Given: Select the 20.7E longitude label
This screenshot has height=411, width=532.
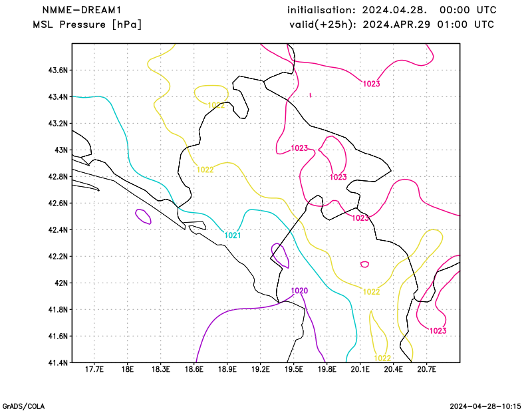Looking at the screenshot, I should 427,370.
